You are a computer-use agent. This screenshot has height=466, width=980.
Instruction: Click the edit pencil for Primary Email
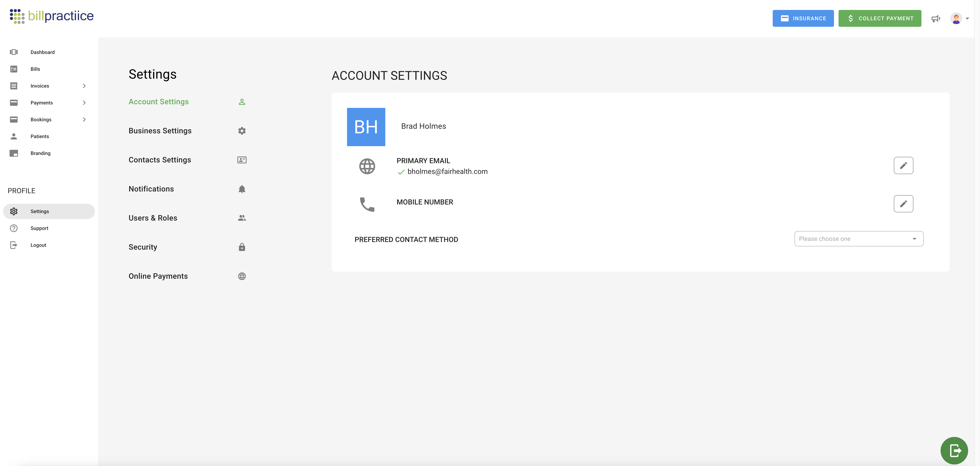(903, 165)
